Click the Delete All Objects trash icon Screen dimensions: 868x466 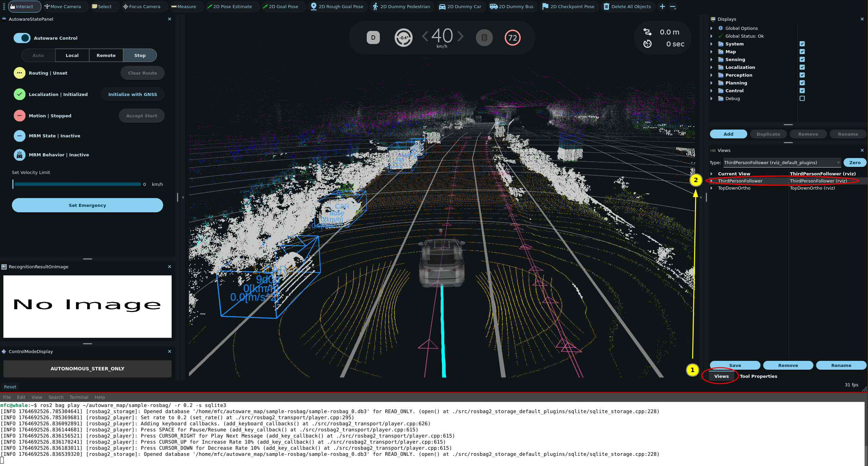[x=606, y=6]
